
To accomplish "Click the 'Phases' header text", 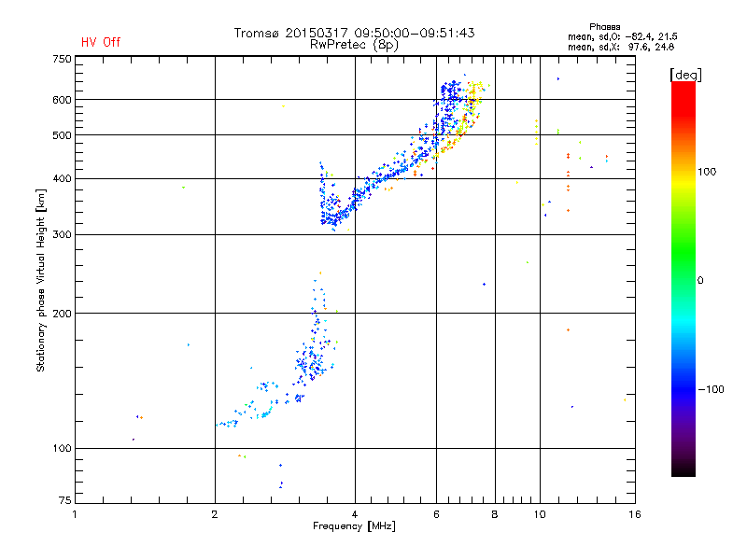I will [x=604, y=27].
